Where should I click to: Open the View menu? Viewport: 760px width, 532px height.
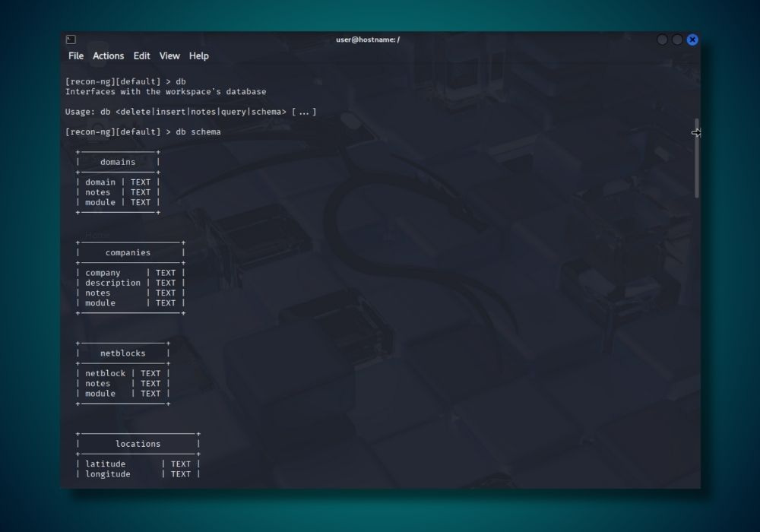169,55
